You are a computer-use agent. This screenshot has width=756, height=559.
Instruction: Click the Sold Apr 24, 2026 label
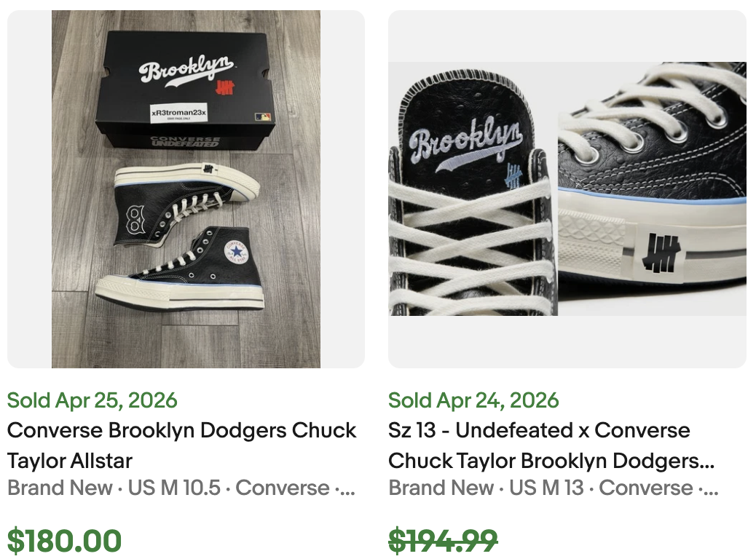coord(474,400)
